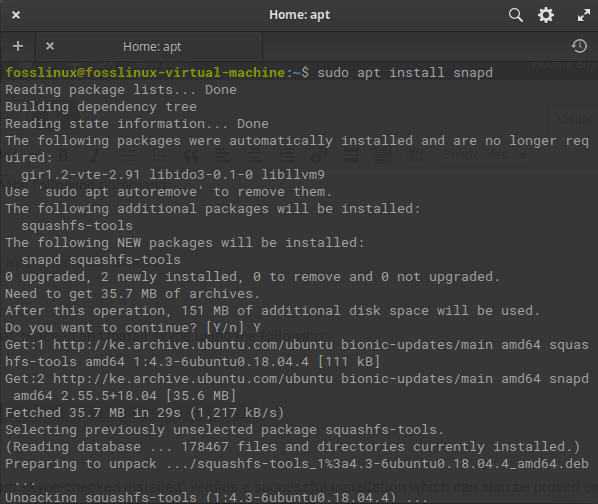Click the fosslinux@fosslinux-virtual-machine prompt
This screenshot has height=504, width=598.
pyautogui.click(x=145, y=72)
